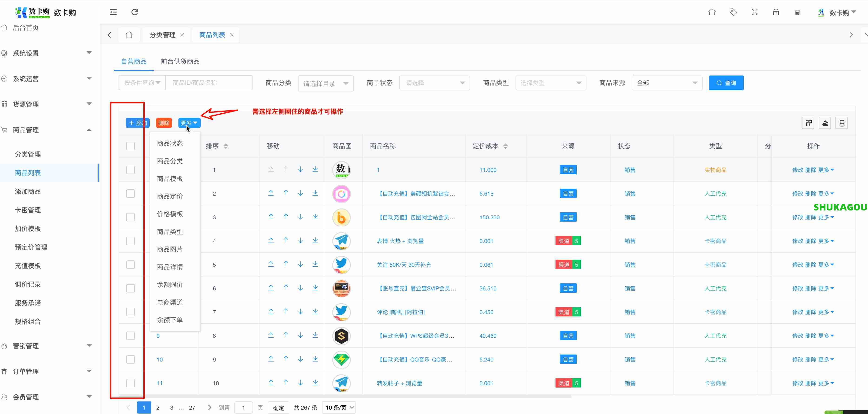Check the select-all checkbox in the table header

click(131, 146)
